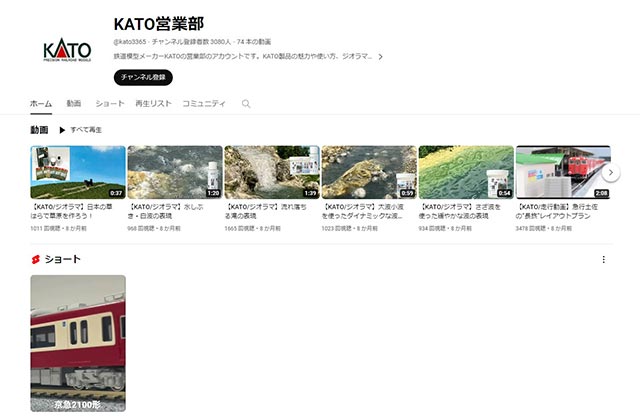Image resolution: width=640 pixels, height=416 pixels.
Task: Click title 日本の草はらで草原を作ろう
Action: point(72,211)
